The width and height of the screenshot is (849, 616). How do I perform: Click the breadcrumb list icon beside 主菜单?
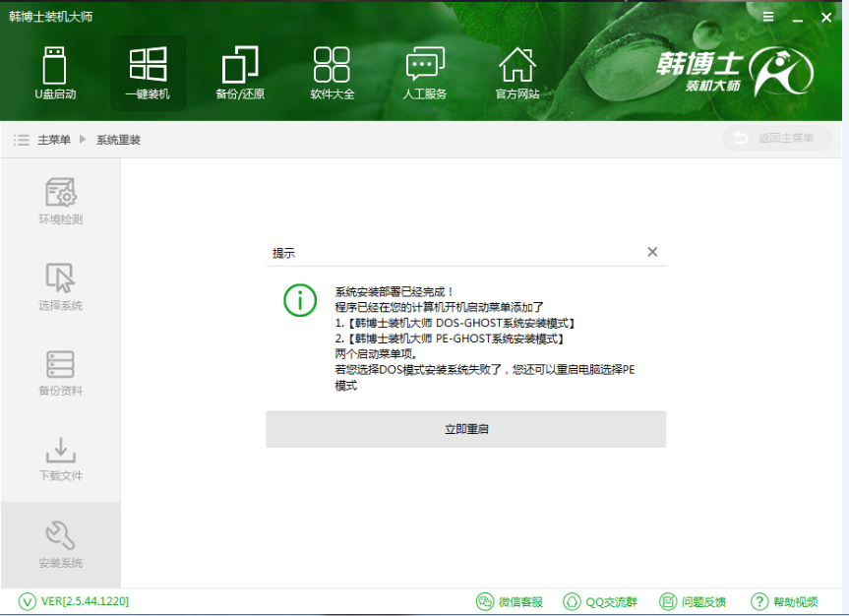21,140
